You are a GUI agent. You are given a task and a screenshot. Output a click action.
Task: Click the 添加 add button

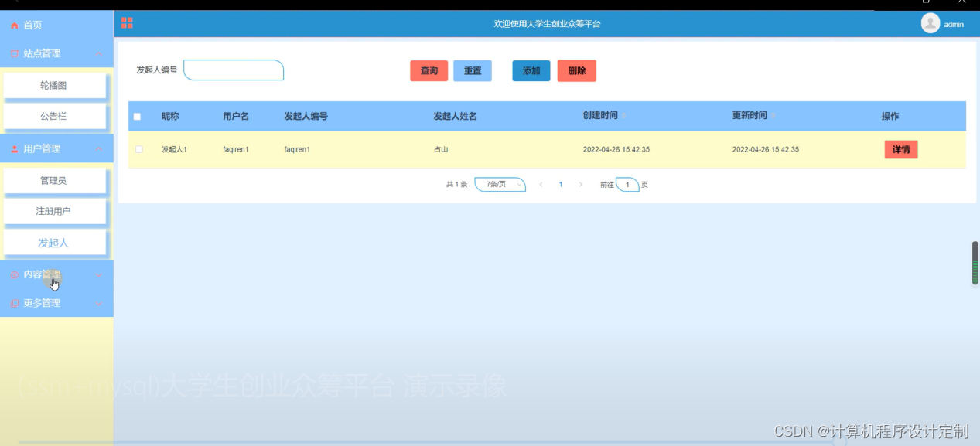coord(531,71)
